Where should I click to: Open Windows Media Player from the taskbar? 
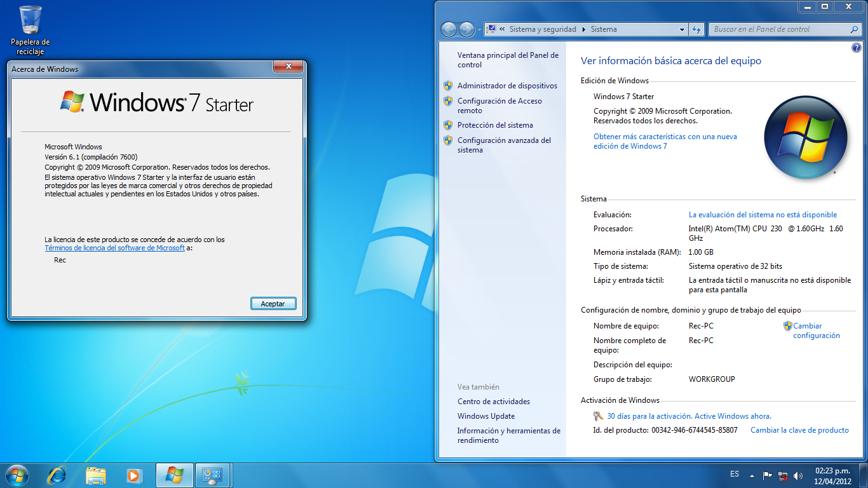click(x=133, y=475)
